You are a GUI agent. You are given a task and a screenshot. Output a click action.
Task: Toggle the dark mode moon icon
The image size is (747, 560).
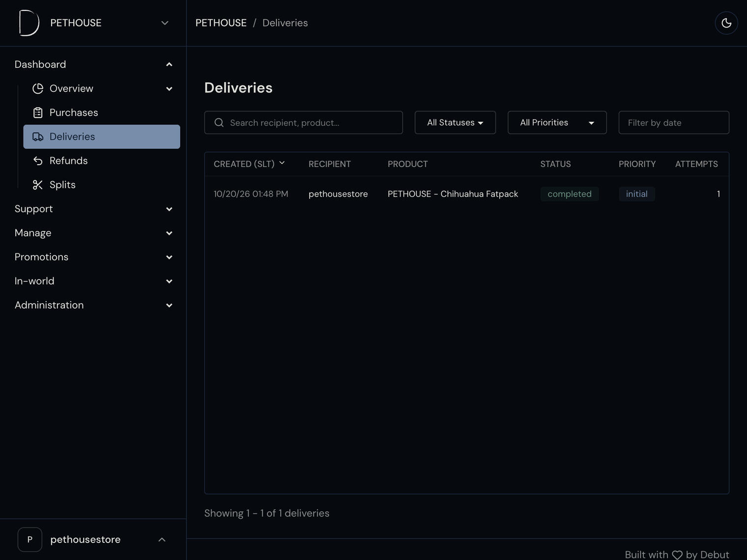point(726,23)
